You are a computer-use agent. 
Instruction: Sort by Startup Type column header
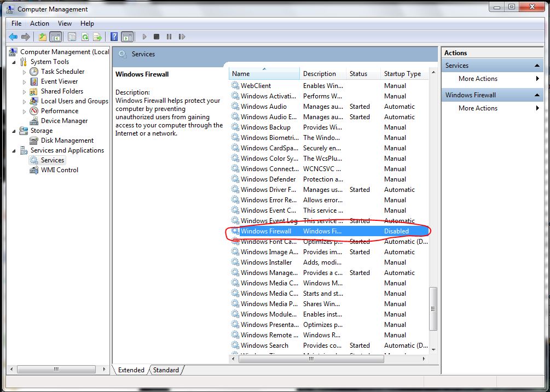[x=404, y=74]
